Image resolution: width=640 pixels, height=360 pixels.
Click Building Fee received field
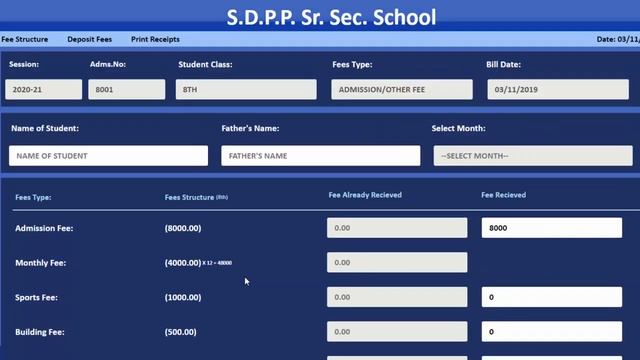(552, 332)
